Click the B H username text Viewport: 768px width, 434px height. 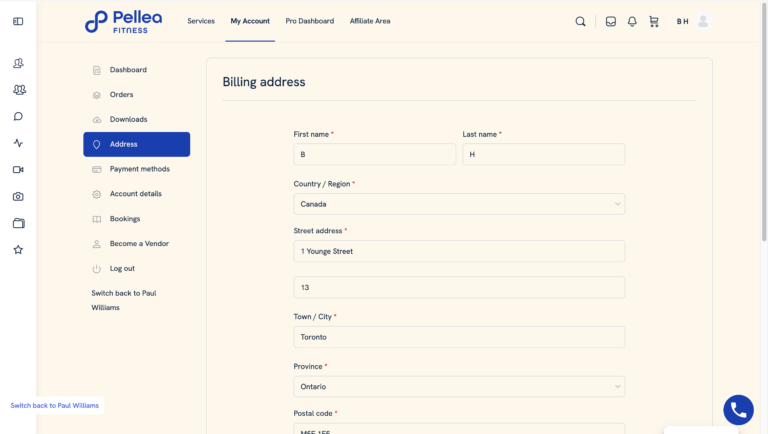pyautogui.click(x=682, y=22)
